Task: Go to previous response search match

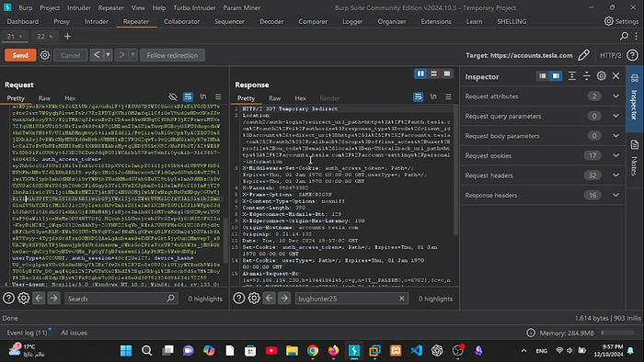Action: [270, 299]
